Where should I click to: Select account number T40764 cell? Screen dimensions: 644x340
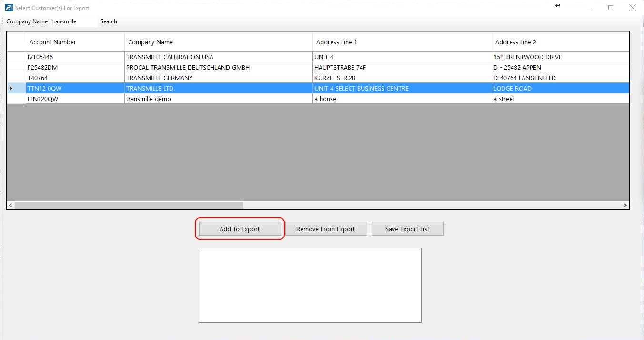pyautogui.click(x=75, y=78)
